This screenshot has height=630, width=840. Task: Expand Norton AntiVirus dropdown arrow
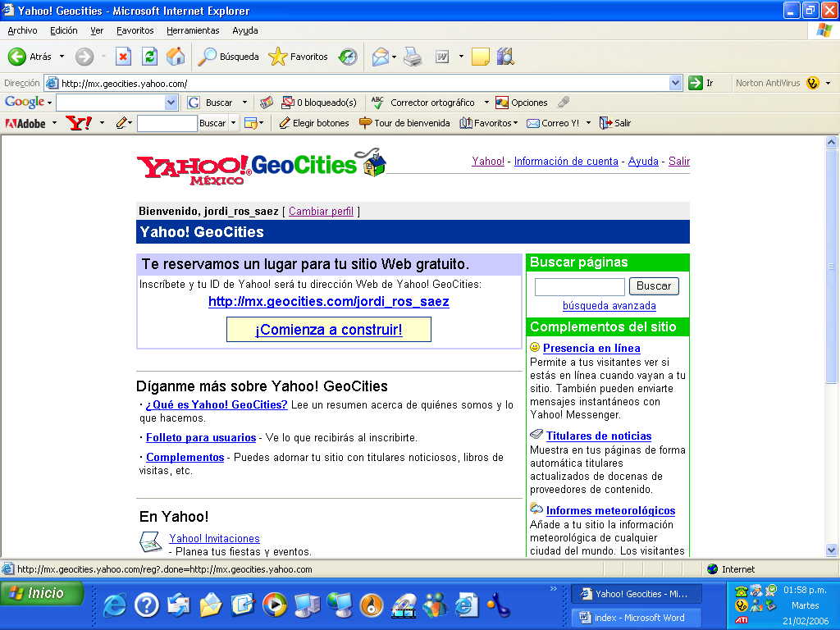828,83
